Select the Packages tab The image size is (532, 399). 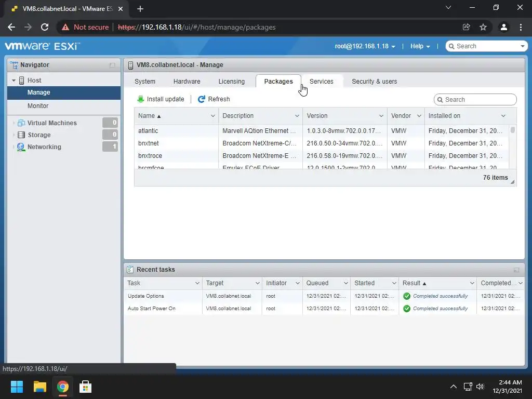click(x=278, y=82)
